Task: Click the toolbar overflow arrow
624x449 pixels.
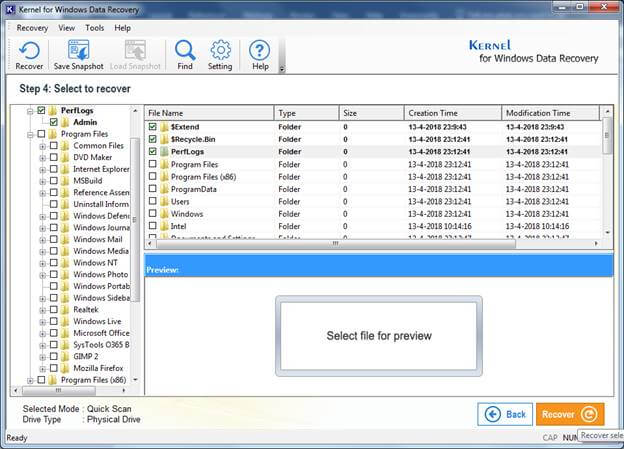Action: coord(282,69)
